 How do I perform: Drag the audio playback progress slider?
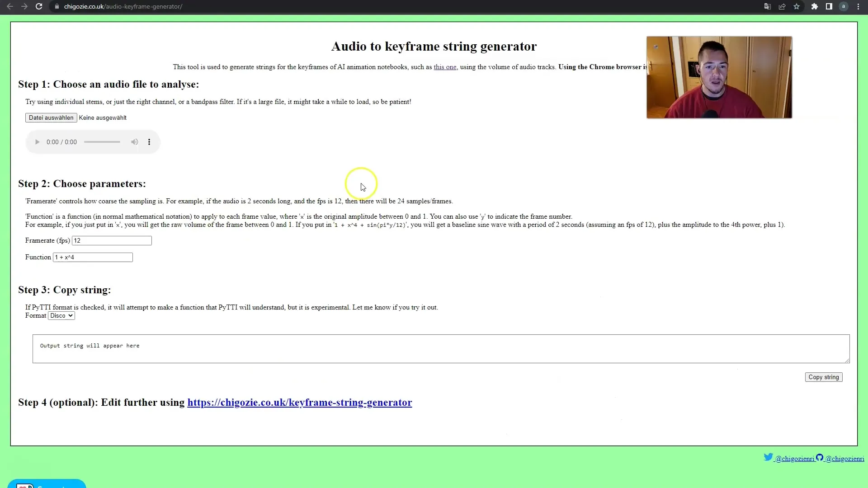click(x=102, y=141)
